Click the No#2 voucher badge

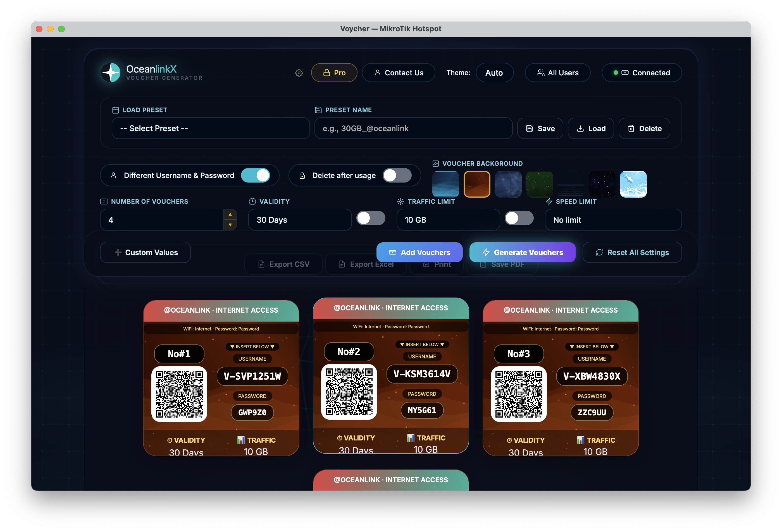click(x=349, y=351)
